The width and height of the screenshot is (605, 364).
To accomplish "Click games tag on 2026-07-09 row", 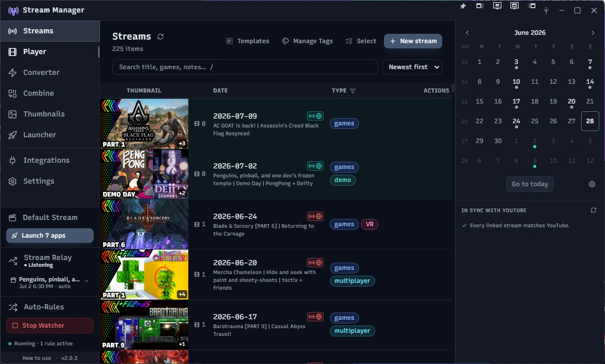I will [x=344, y=123].
